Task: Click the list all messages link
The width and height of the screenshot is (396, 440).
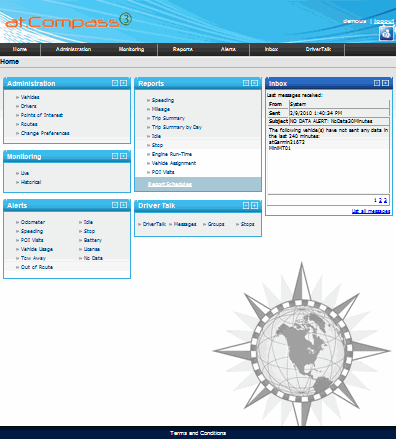Action: coord(371,211)
